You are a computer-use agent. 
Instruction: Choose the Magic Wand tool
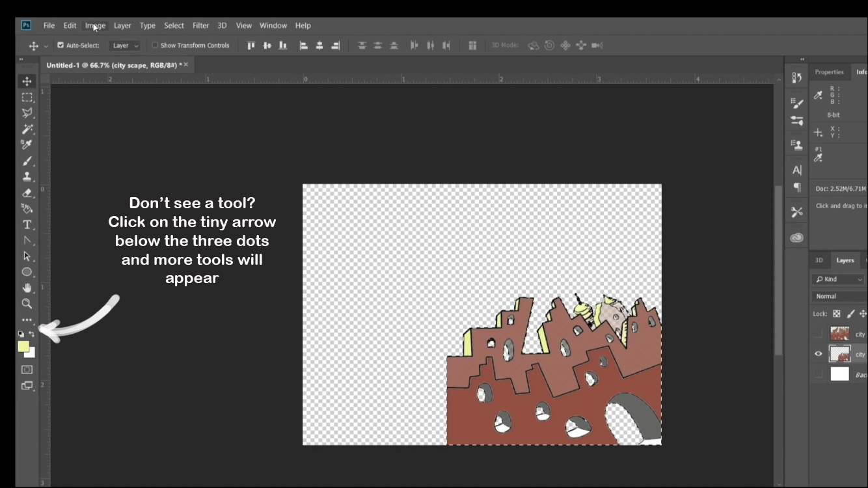point(27,129)
